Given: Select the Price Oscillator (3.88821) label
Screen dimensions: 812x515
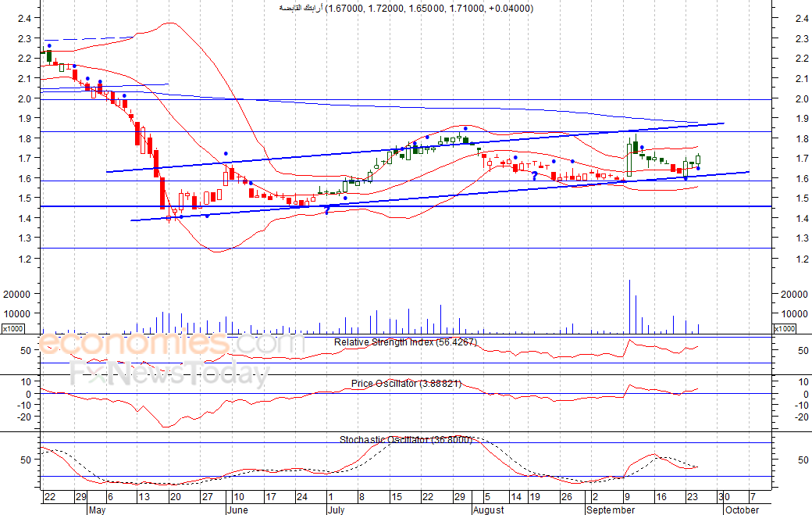Looking at the screenshot, I should coord(406,384).
